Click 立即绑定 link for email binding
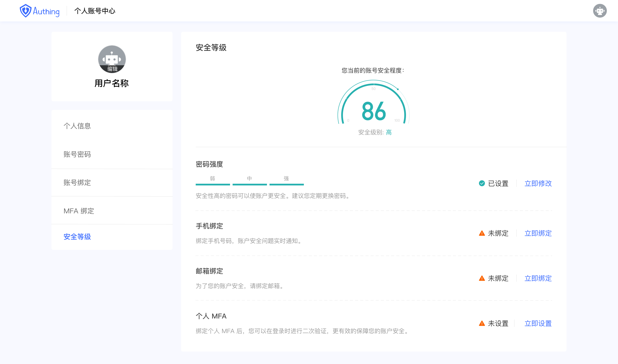 (538, 278)
